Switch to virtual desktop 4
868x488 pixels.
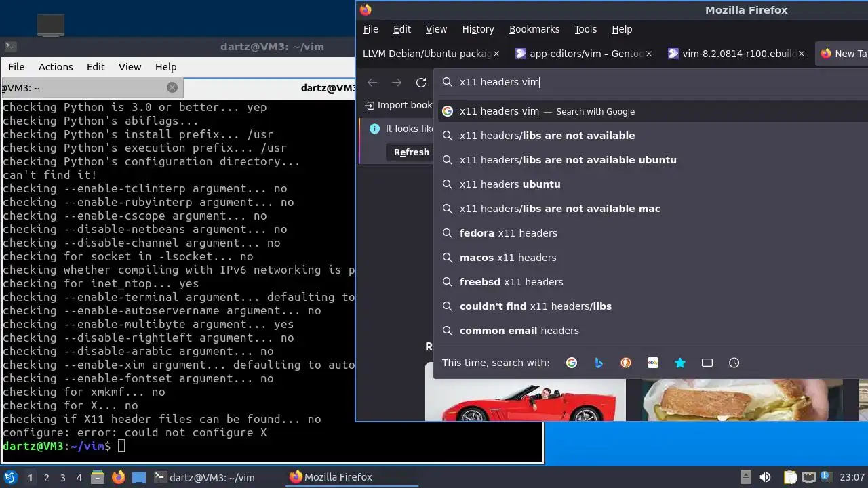click(79, 477)
